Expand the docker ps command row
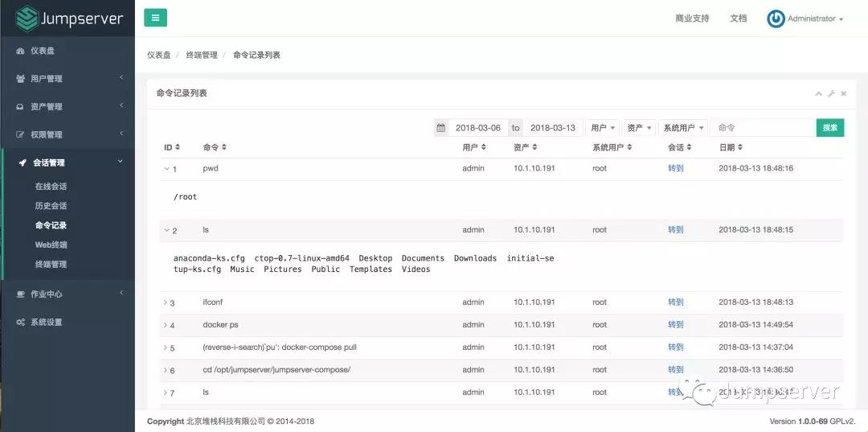The height and width of the screenshot is (432, 868). 166,325
